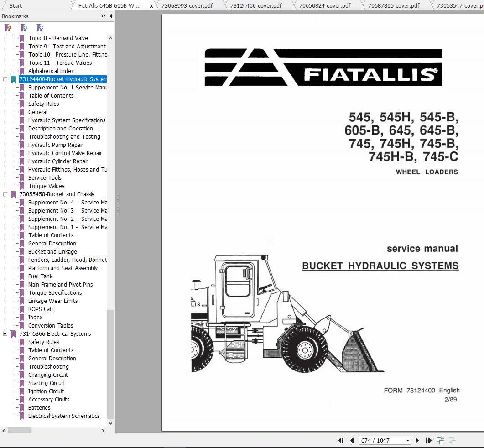Collapse the 73146366-Electrical Systems node
The height and width of the screenshot is (448, 484).
coord(5,334)
